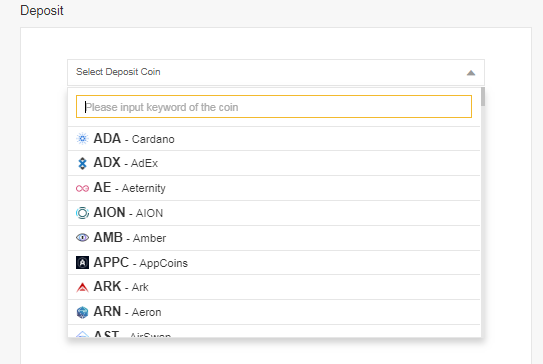This screenshot has height=364, width=543.
Task: Click the Aeternity infinity logo icon
Action: point(82,188)
